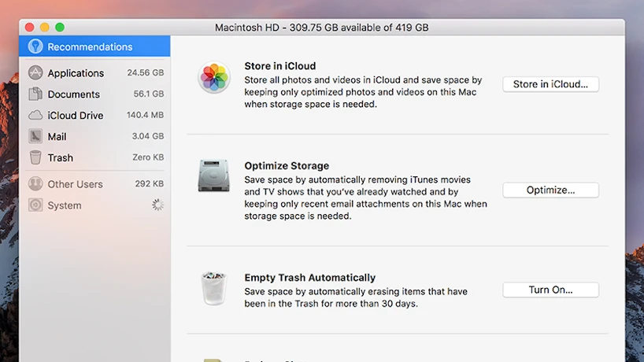Minimize the window with the yellow button

[44, 28]
